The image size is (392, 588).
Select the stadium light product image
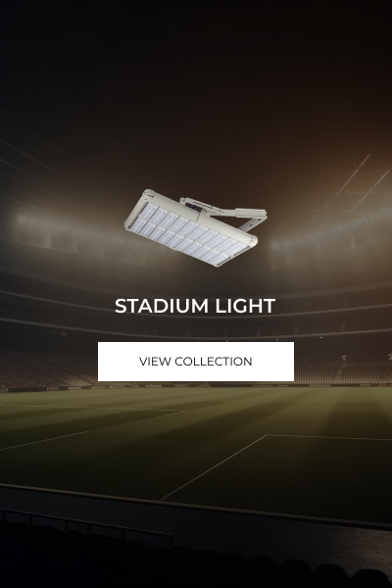tap(195, 227)
